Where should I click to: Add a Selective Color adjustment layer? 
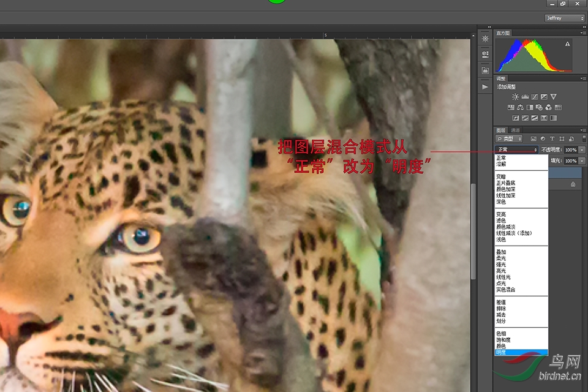(544, 118)
